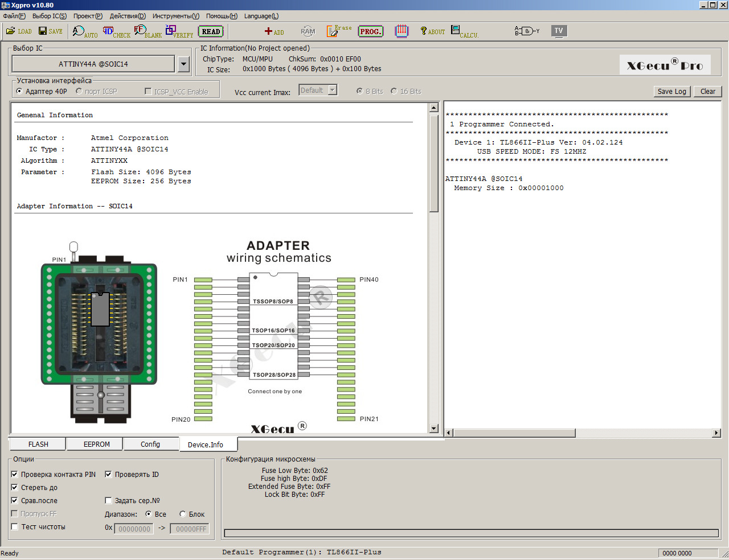
Task: Toggle Срав.после checkbox
Action: point(15,500)
